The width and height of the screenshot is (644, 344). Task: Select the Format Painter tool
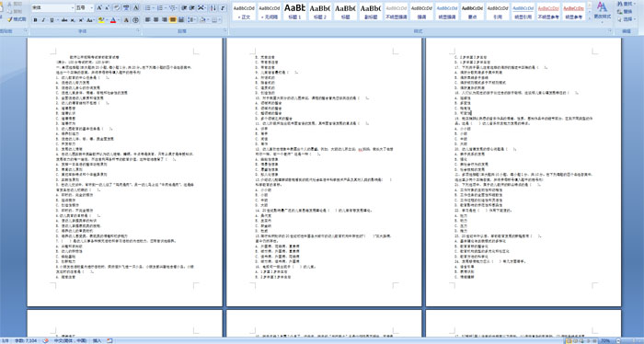click(x=17, y=19)
